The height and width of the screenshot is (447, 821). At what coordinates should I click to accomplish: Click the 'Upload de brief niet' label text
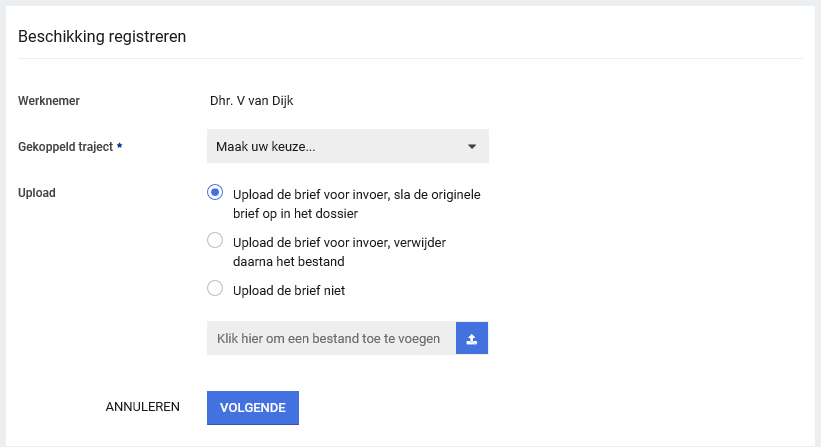(288, 291)
